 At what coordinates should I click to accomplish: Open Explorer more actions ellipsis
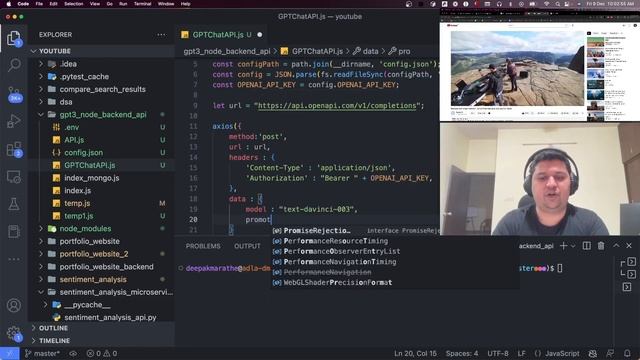click(x=162, y=35)
